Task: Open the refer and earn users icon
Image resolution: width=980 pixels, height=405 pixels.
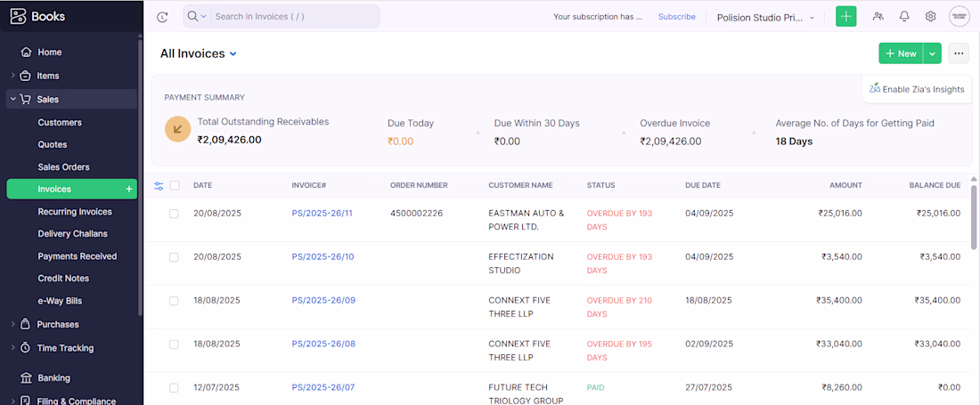Action: [878, 17]
